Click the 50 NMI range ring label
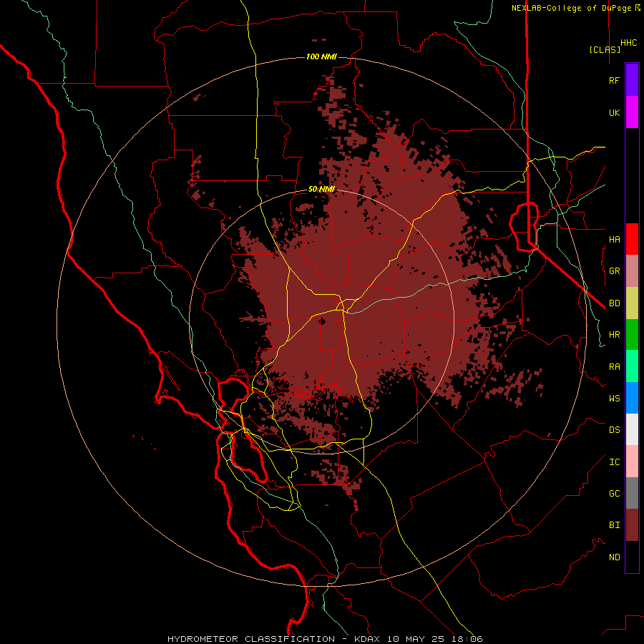644x644 pixels. coord(321,189)
